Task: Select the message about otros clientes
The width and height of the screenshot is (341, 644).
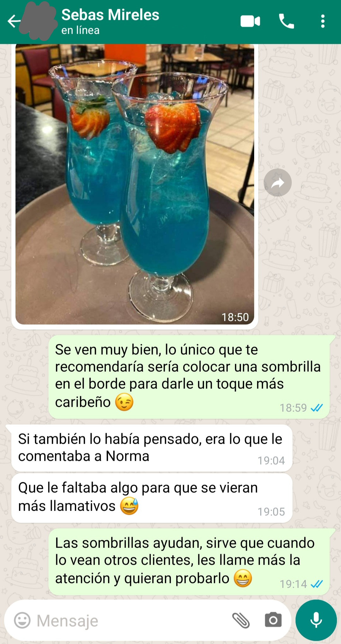Action: 189,561
